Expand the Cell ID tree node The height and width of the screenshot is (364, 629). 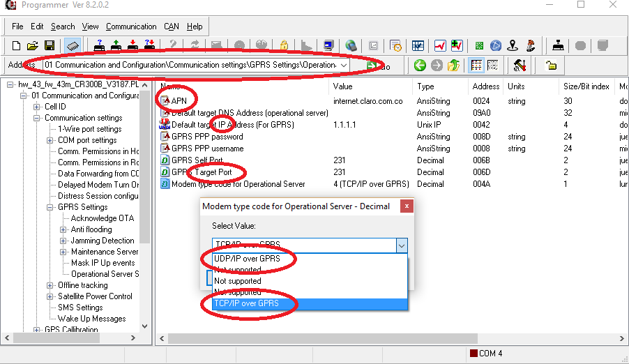pos(36,107)
